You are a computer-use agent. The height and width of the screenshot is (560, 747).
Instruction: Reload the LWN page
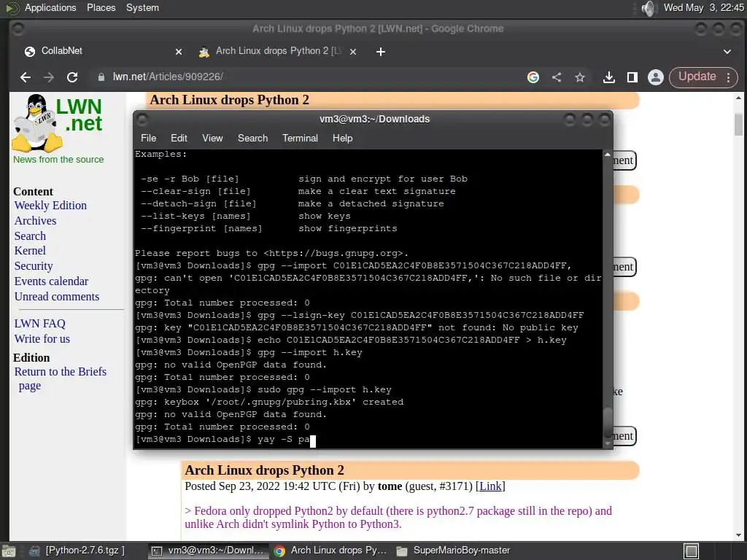(x=72, y=77)
